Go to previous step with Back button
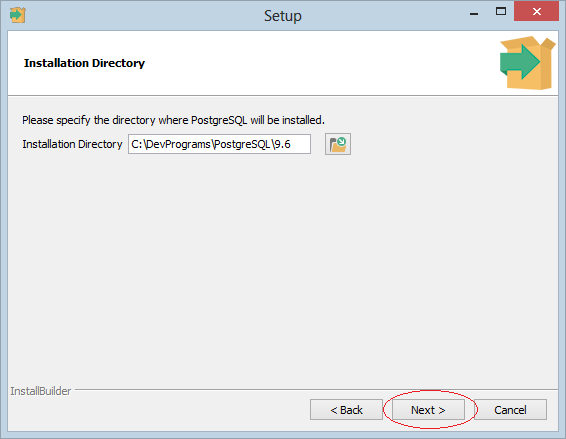The image size is (566, 439). point(346,410)
